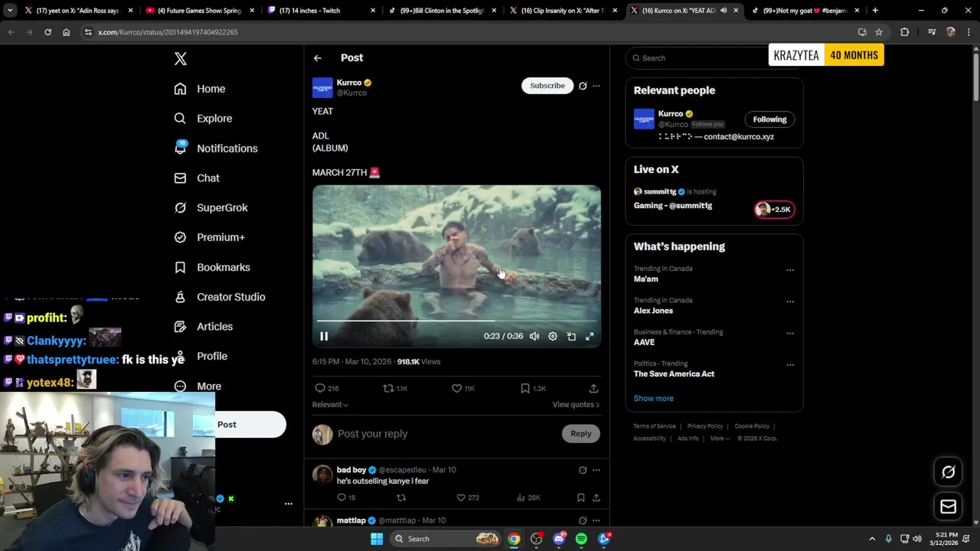Reload the page in Chrome
Screen dimensions: 980x551
[x=47, y=32]
